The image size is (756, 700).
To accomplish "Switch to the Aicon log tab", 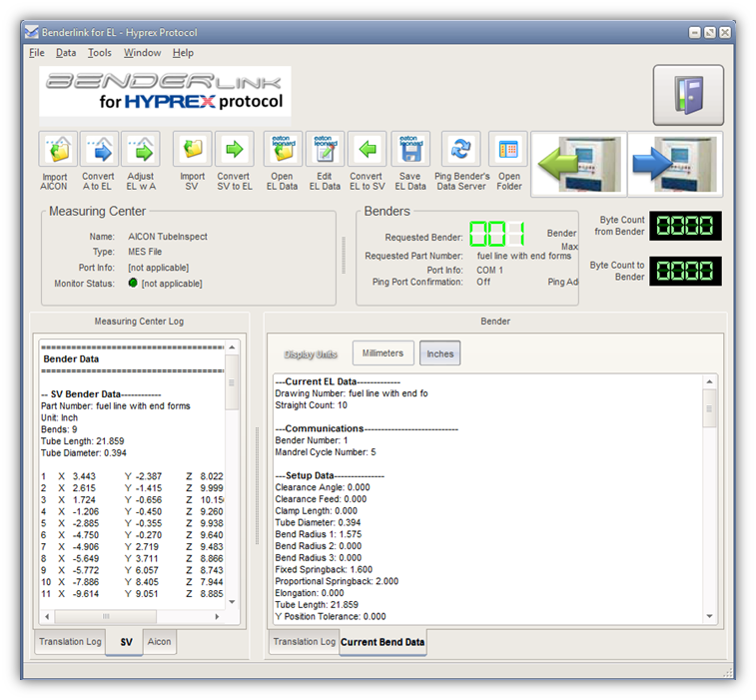I will point(160,642).
